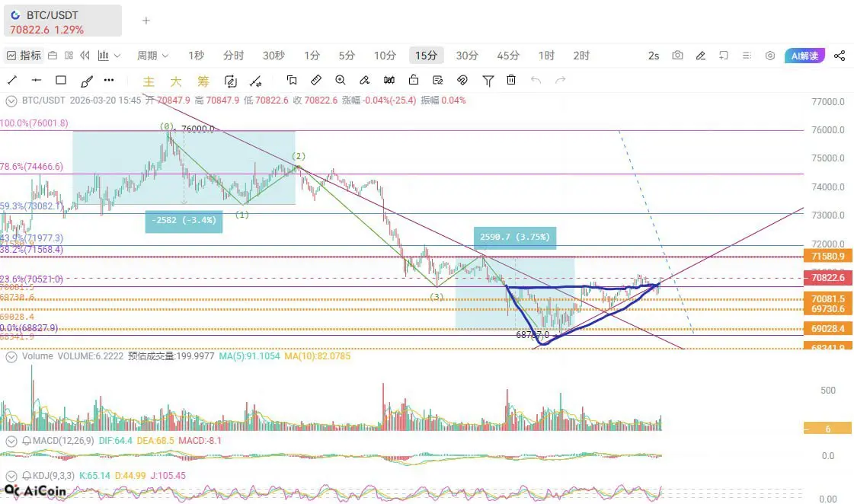Select the 15分 interval tab
Screen dimensions: 854x504
tap(426, 56)
